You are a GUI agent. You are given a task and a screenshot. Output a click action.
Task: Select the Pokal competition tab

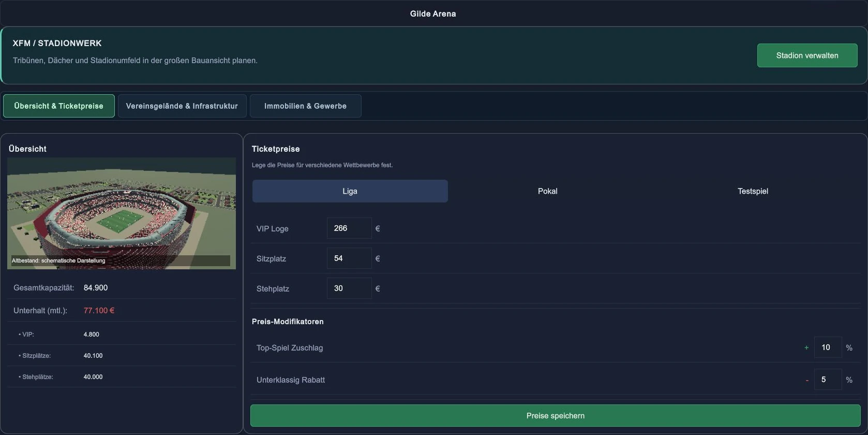pos(547,191)
